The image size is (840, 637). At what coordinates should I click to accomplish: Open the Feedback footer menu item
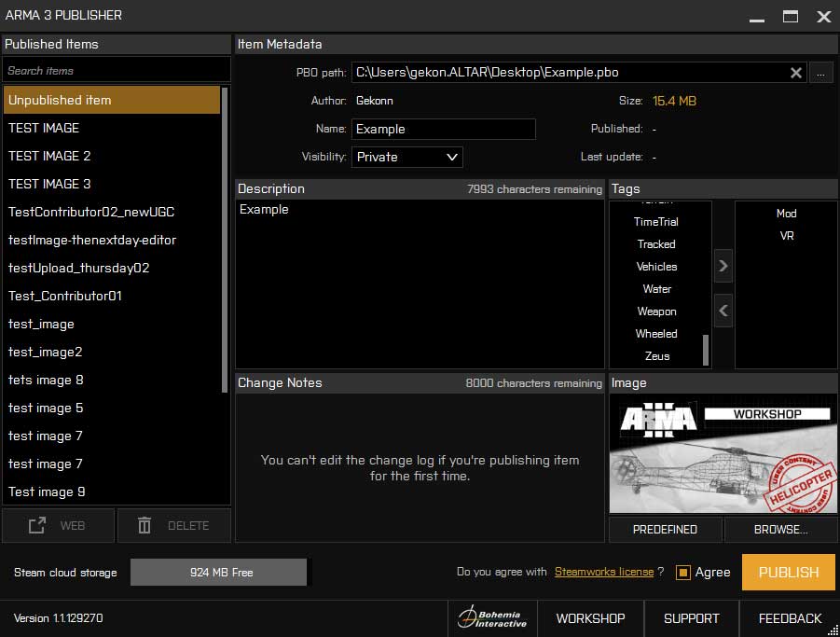(x=789, y=618)
